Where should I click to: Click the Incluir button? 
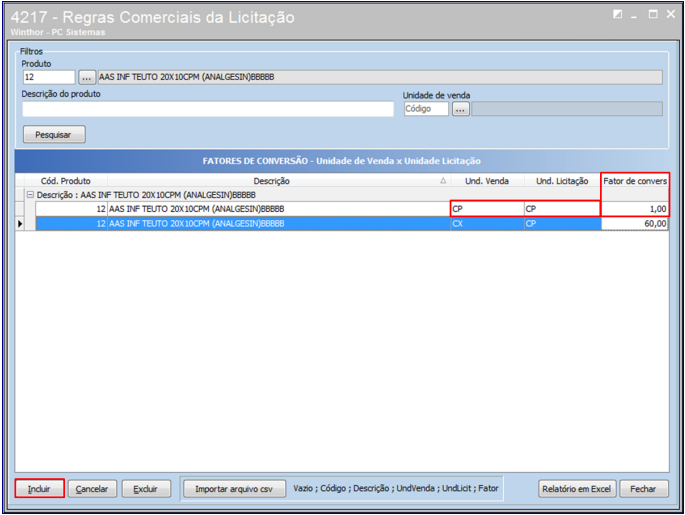click(x=39, y=489)
